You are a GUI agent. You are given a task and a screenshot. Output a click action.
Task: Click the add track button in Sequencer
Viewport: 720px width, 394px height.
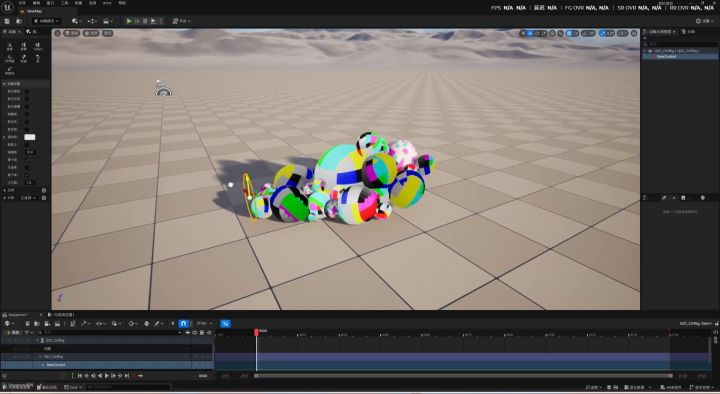point(12,332)
